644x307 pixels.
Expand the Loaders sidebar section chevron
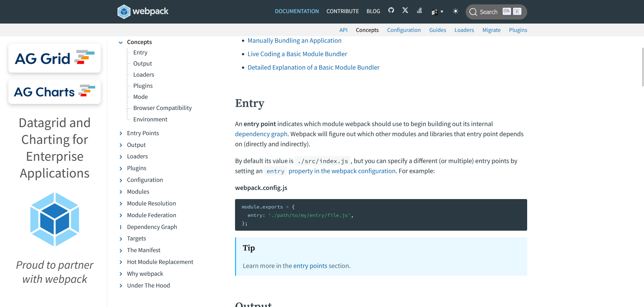(x=121, y=157)
